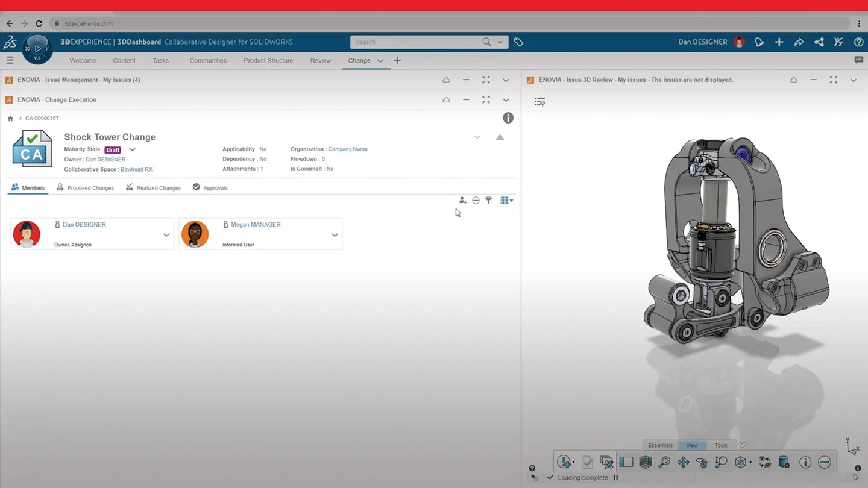Pause the Loading complete progress indicator
The width and height of the screenshot is (868, 488).
coord(615,477)
